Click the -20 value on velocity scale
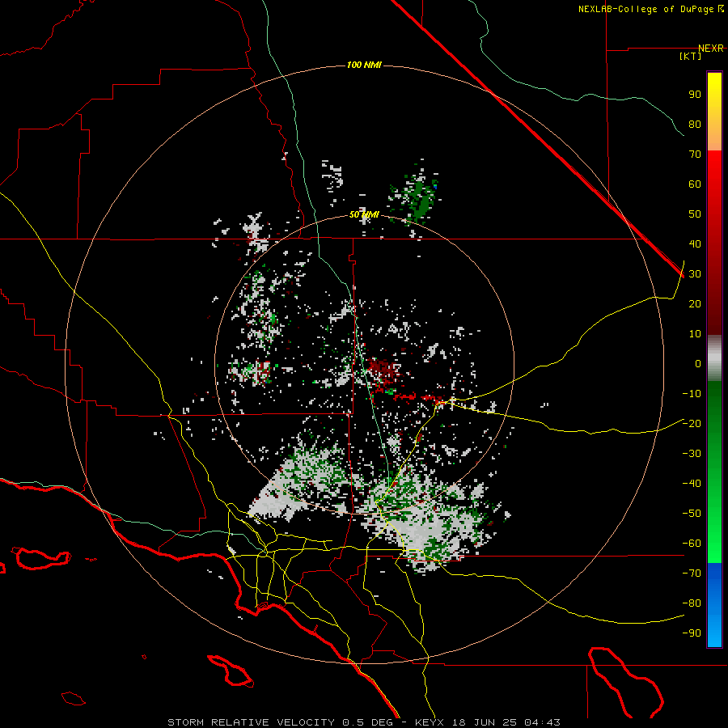This screenshot has height=728, width=728. (692, 424)
